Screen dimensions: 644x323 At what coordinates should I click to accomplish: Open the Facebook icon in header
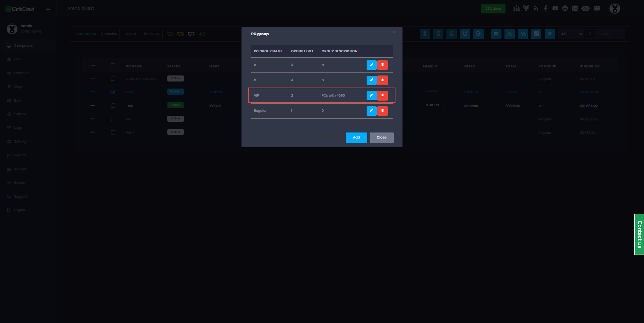546,8
